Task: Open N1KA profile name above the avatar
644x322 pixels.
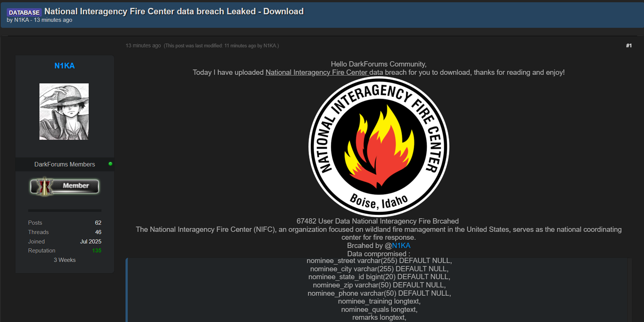Action: 65,66
